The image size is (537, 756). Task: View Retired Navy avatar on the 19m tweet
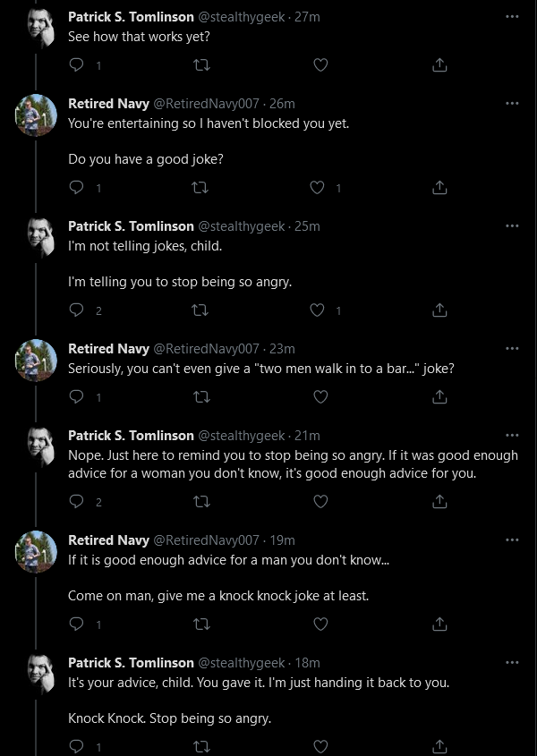click(x=36, y=552)
